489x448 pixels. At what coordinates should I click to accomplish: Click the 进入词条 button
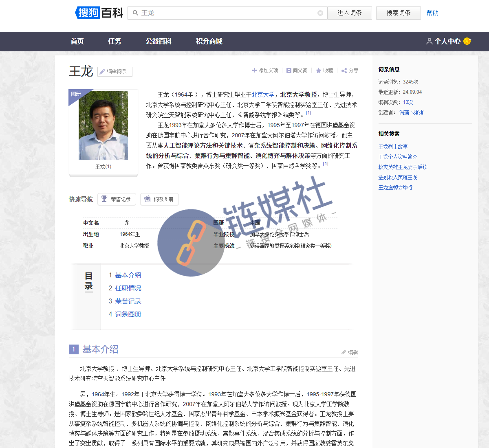(349, 13)
